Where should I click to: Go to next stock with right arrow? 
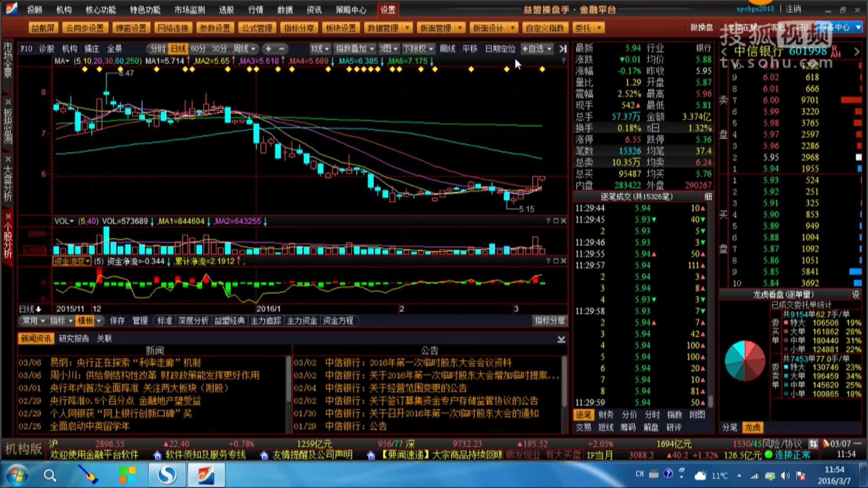coord(856,52)
